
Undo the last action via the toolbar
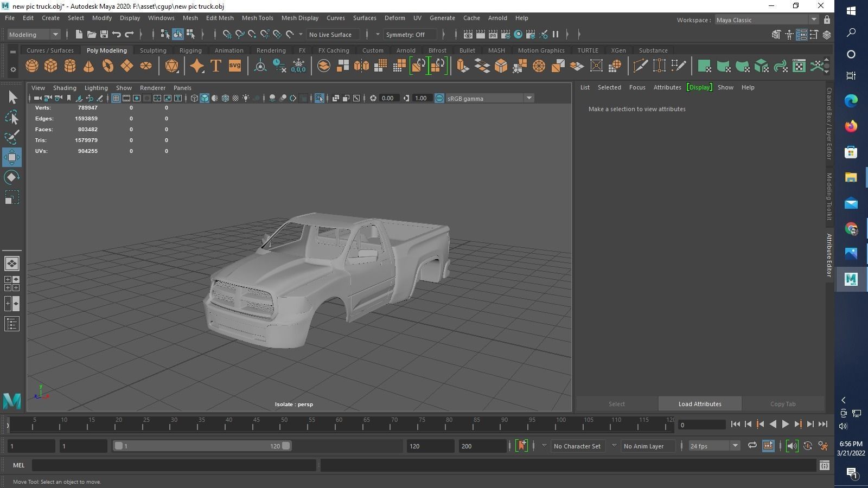click(x=116, y=35)
